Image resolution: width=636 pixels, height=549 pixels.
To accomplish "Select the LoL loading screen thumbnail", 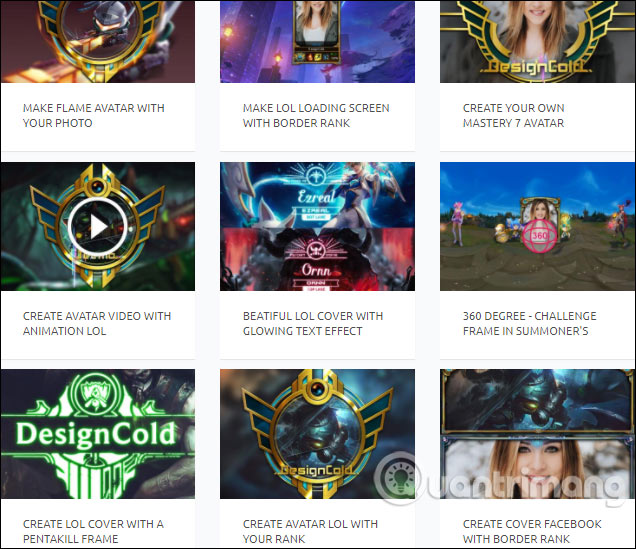I will pyautogui.click(x=317, y=41).
